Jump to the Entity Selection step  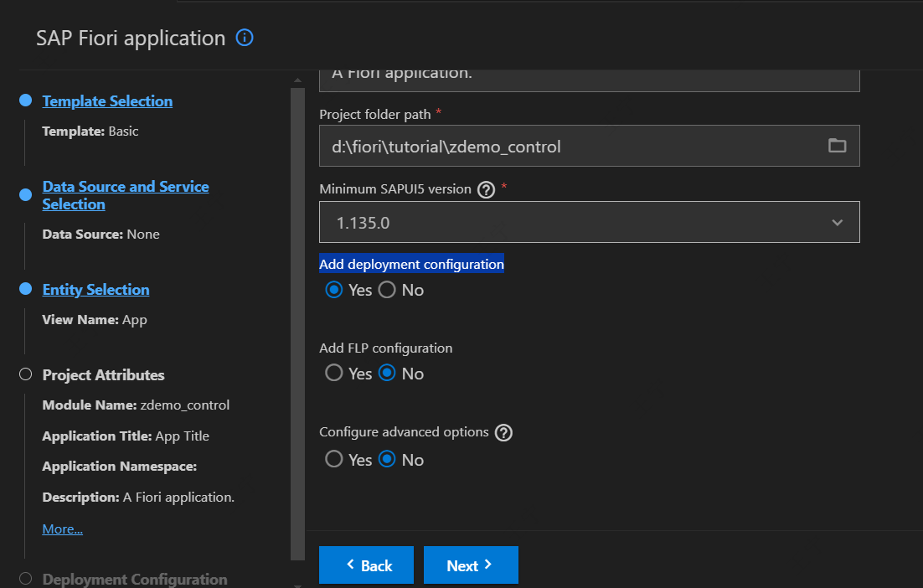95,290
